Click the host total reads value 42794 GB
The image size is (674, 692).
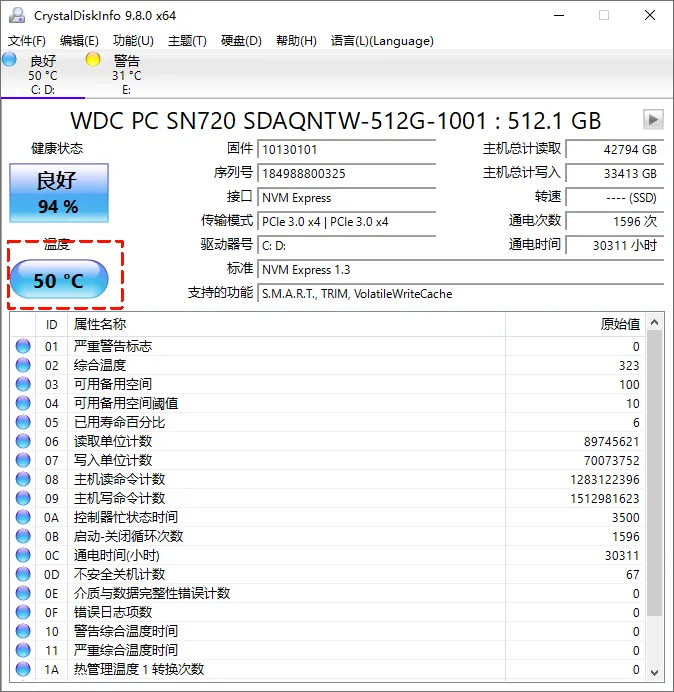click(614, 150)
